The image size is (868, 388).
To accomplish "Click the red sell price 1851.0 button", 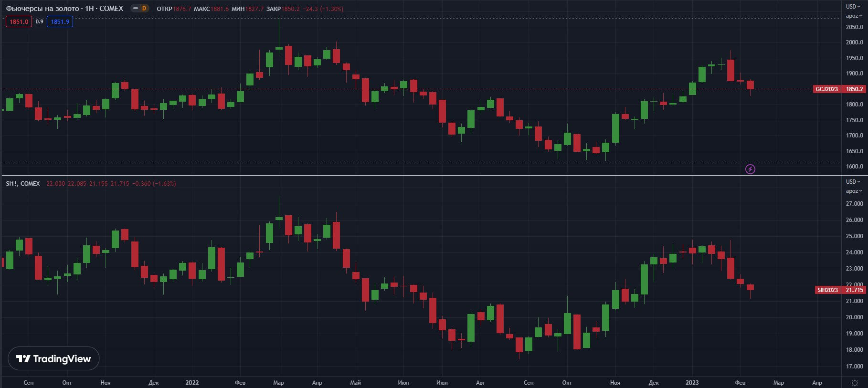I will click(x=19, y=21).
